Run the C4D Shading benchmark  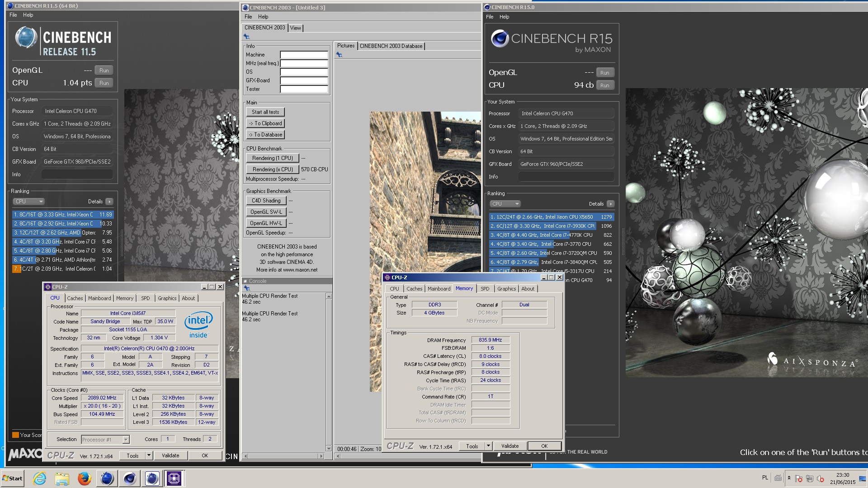coord(266,201)
